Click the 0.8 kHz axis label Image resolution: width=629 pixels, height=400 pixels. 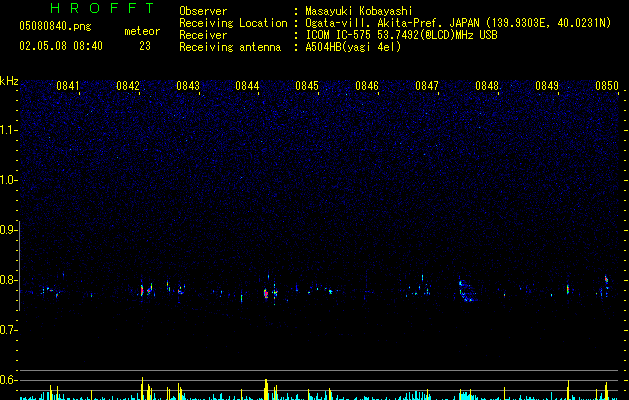tap(7, 280)
